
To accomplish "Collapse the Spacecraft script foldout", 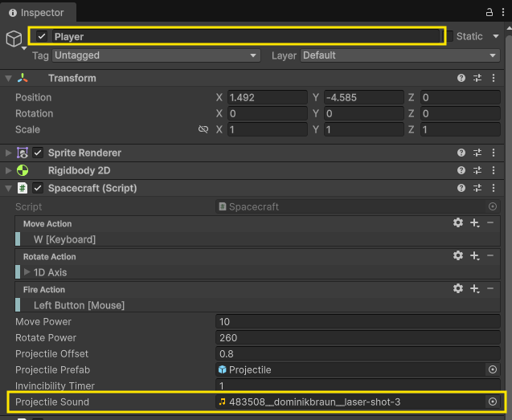I will coord(9,188).
